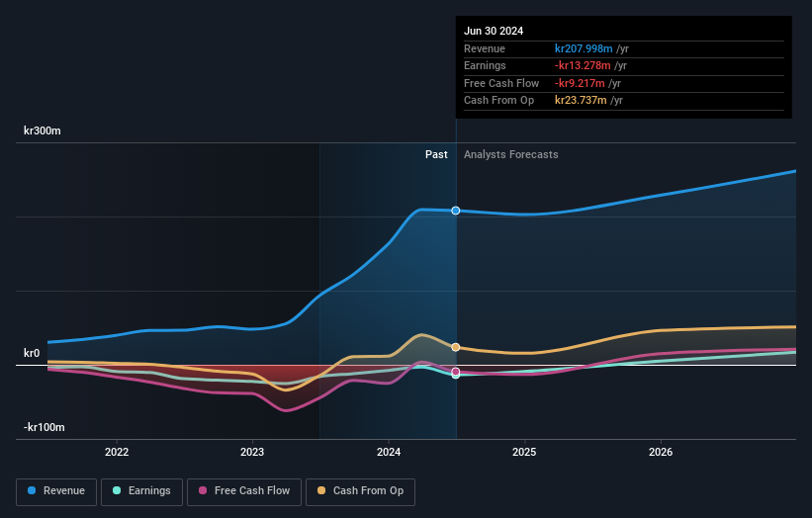Click the 2026 x-axis label
The width and height of the screenshot is (812, 518).
[x=661, y=452]
